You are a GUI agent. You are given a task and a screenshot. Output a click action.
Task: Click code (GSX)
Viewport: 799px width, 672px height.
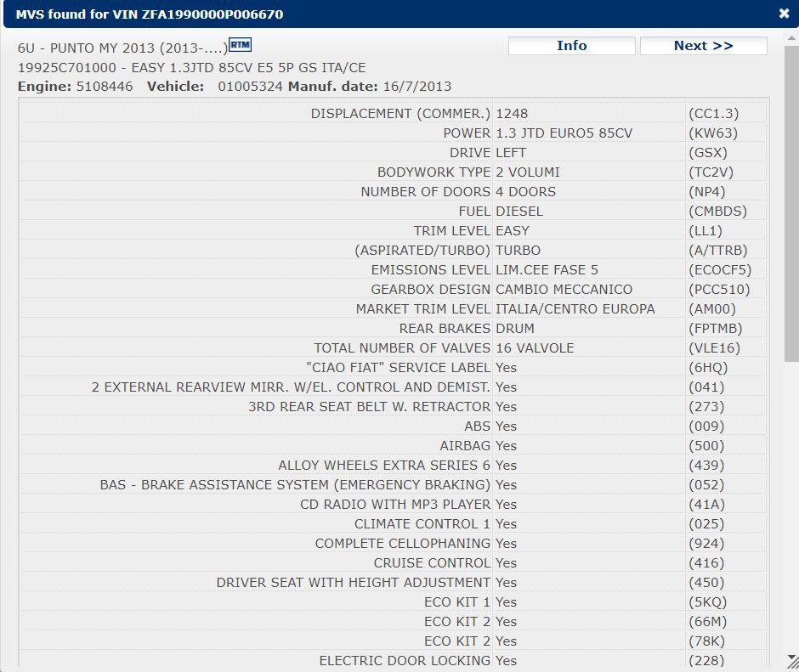coord(708,153)
